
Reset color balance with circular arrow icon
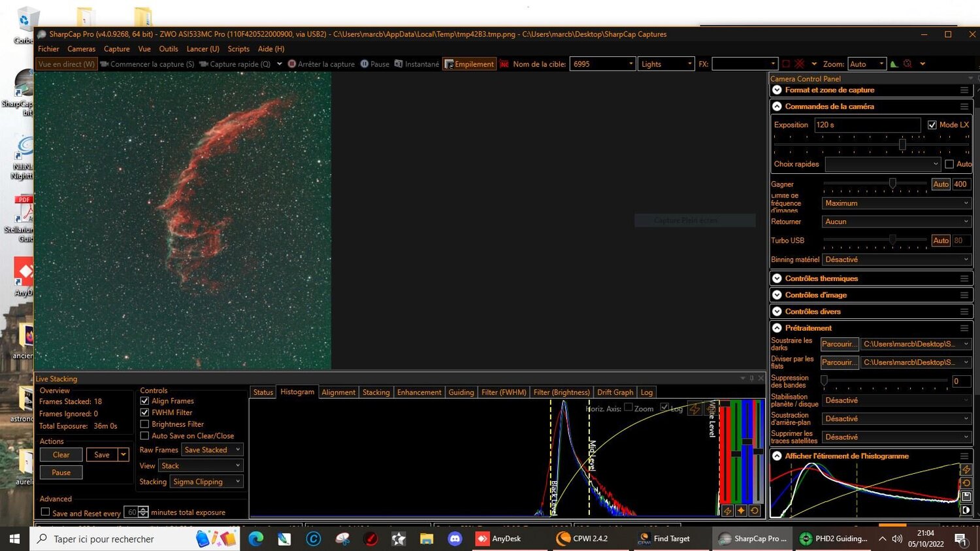pyautogui.click(x=755, y=511)
